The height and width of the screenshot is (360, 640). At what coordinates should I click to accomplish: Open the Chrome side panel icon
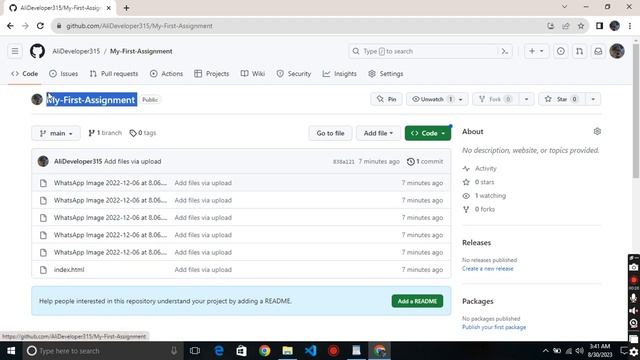599,26
